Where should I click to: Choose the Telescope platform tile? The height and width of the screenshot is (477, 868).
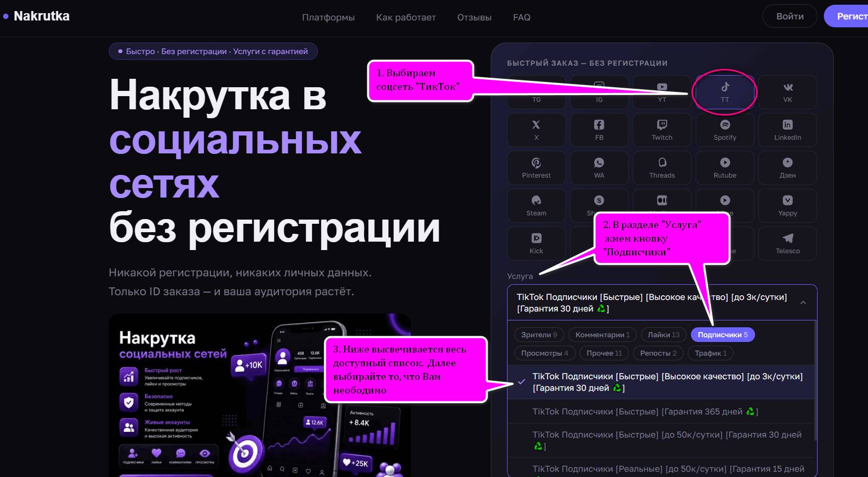pos(788,243)
